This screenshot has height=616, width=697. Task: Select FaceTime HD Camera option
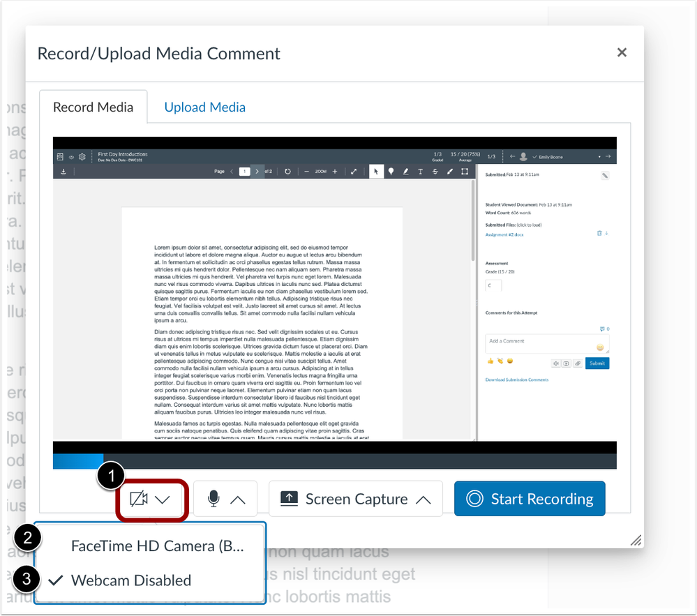pyautogui.click(x=157, y=546)
